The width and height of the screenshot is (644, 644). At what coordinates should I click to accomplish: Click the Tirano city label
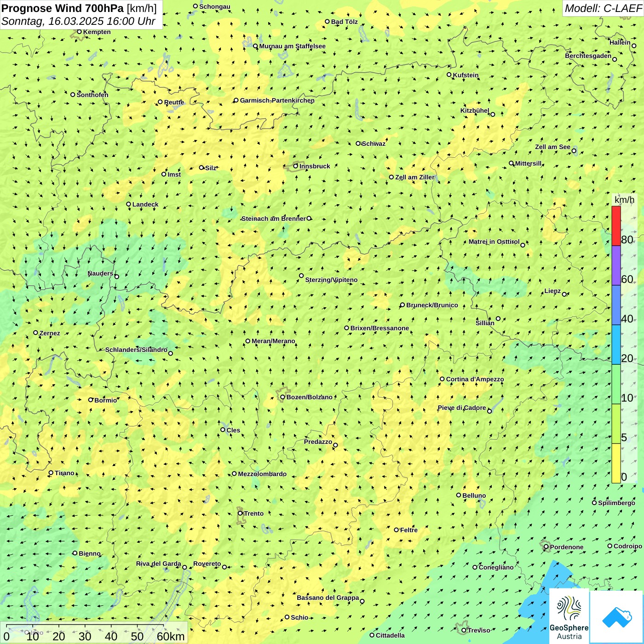click(x=64, y=473)
